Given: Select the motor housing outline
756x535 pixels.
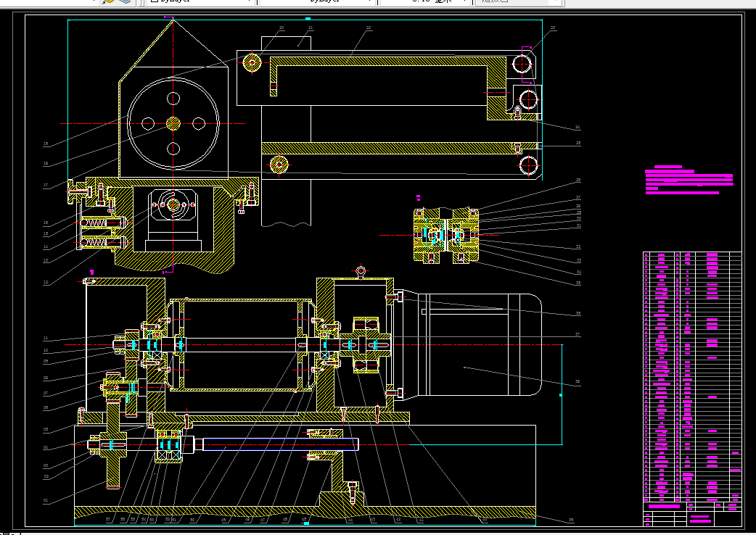Looking at the screenshot, I should coord(467,344).
